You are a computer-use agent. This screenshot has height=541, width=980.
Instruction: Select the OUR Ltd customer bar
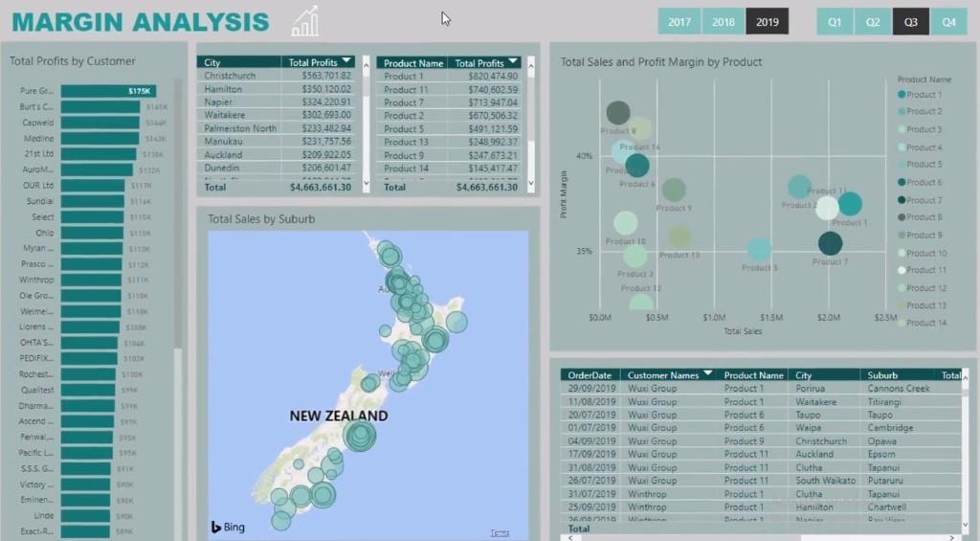[x=93, y=186]
